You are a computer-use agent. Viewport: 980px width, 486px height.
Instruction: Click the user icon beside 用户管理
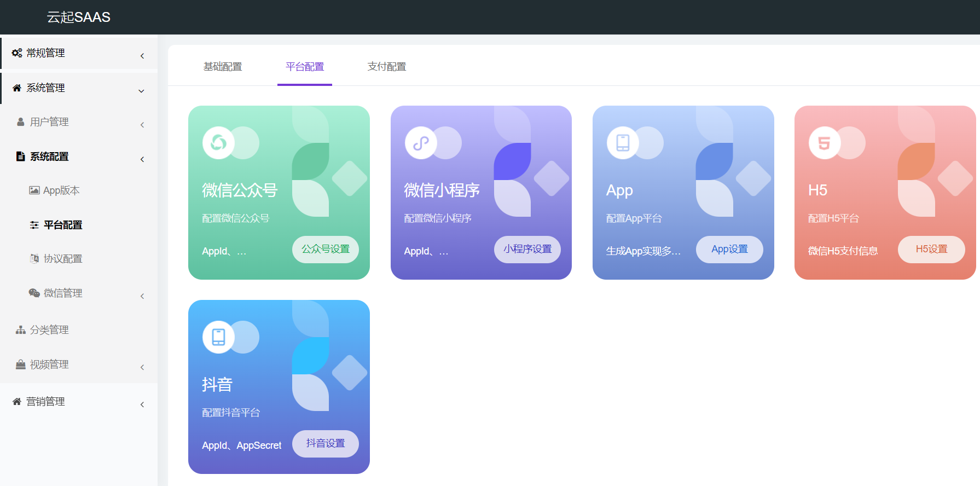(x=21, y=122)
